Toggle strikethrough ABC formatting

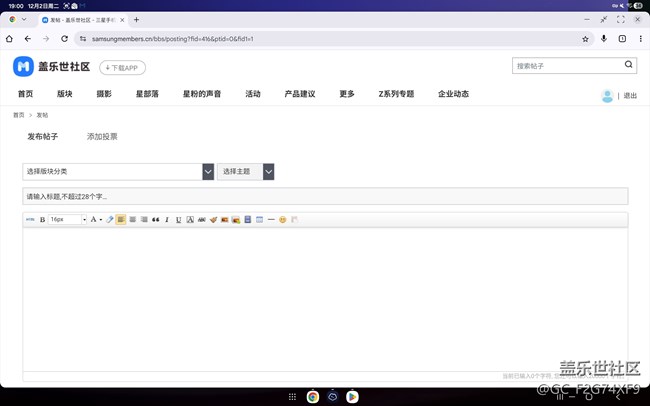pyautogui.click(x=201, y=219)
